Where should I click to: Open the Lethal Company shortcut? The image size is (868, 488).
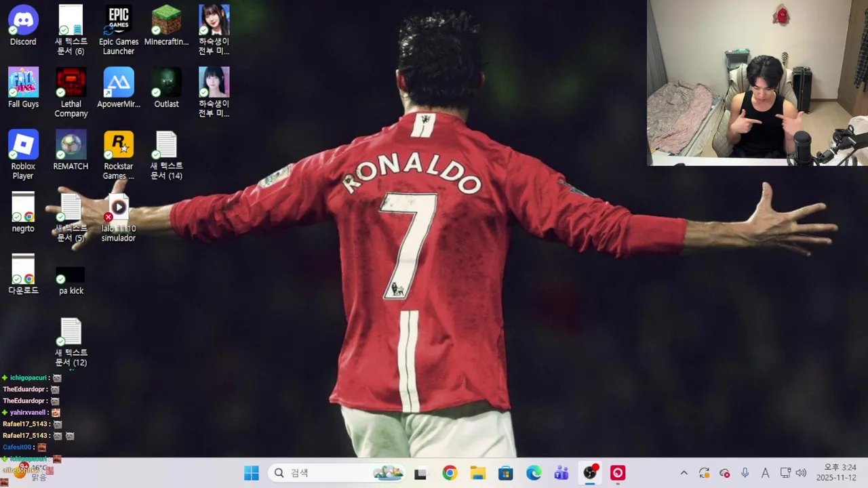(71, 92)
